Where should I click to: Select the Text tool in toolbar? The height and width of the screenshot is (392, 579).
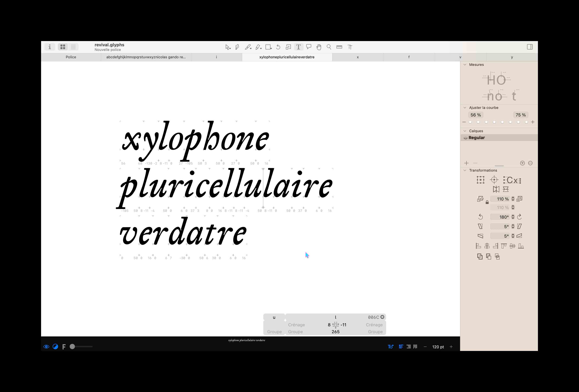tap(298, 47)
